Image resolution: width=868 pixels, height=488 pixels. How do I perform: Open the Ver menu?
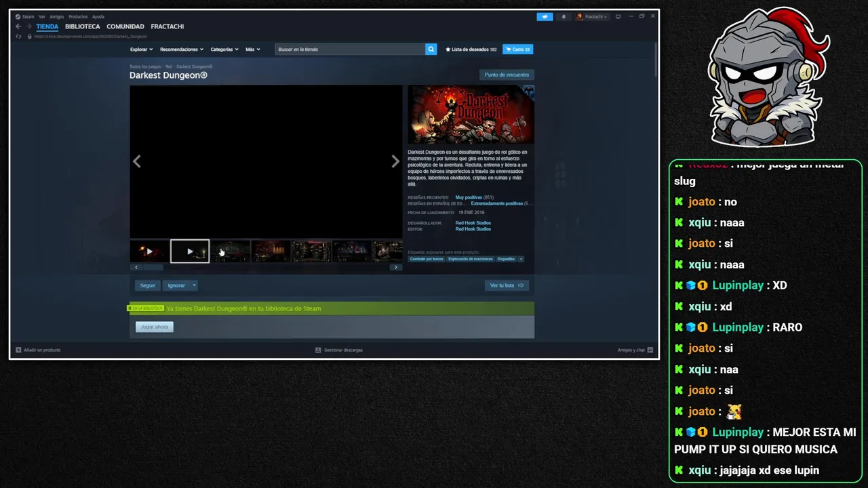pos(42,16)
